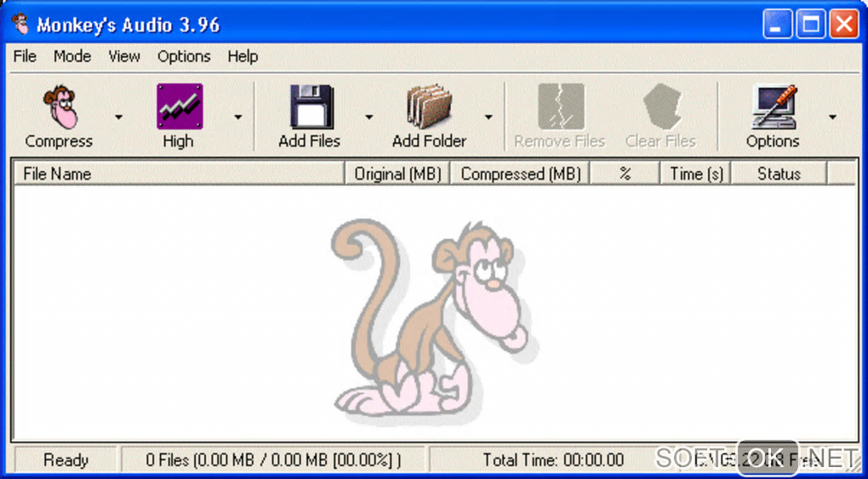The image size is (868, 479).
Task: Sort by the Time (s) column header
Action: pos(696,174)
